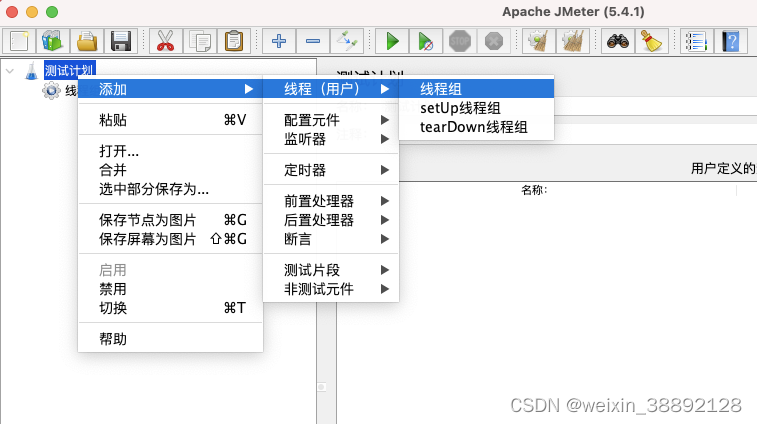The width and height of the screenshot is (757, 424).
Task: Choose 合并 from context menu
Action: (170, 170)
